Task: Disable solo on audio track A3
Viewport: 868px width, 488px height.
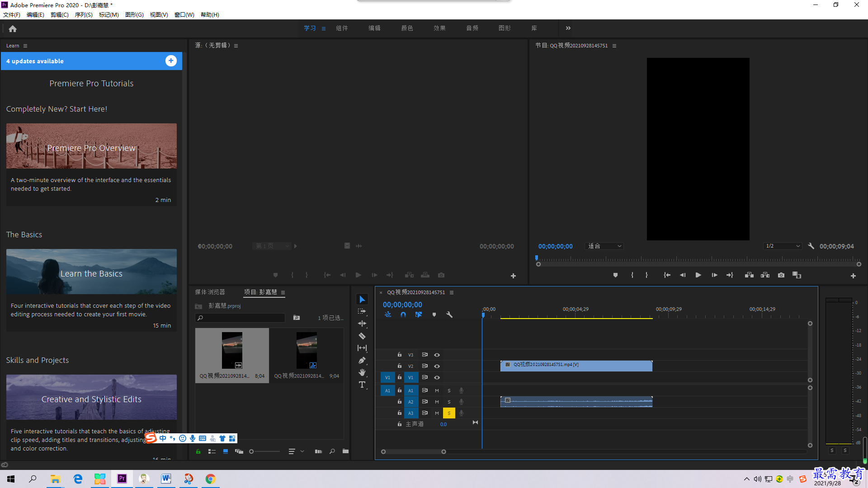Action: (x=449, y=413)
